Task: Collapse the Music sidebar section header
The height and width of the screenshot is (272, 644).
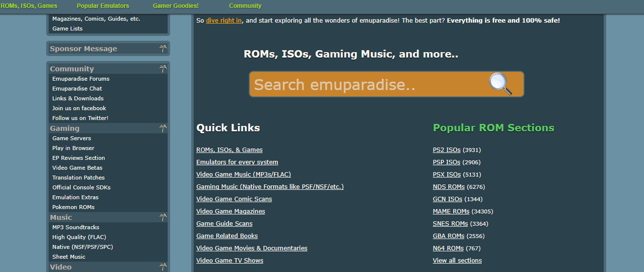Action: tap(108, 217)
